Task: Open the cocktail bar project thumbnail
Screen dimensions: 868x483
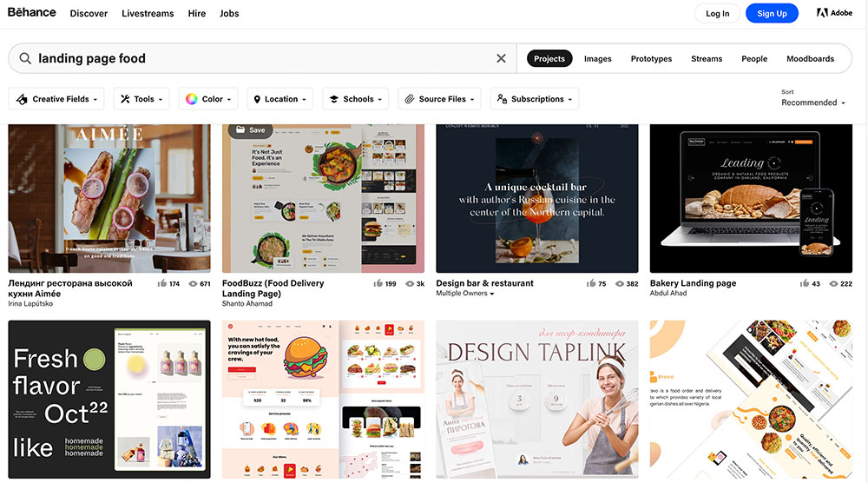Action: (537, 198)
